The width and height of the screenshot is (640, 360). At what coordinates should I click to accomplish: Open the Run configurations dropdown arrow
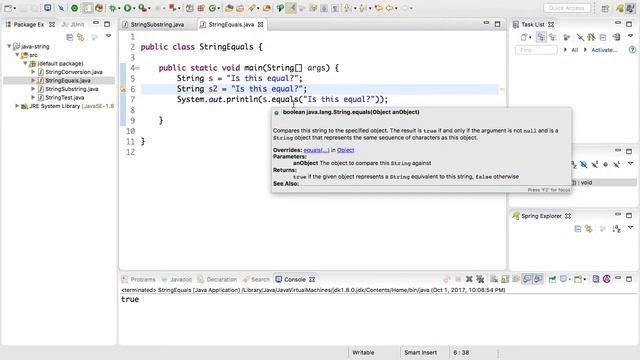(x=134, y=8)
